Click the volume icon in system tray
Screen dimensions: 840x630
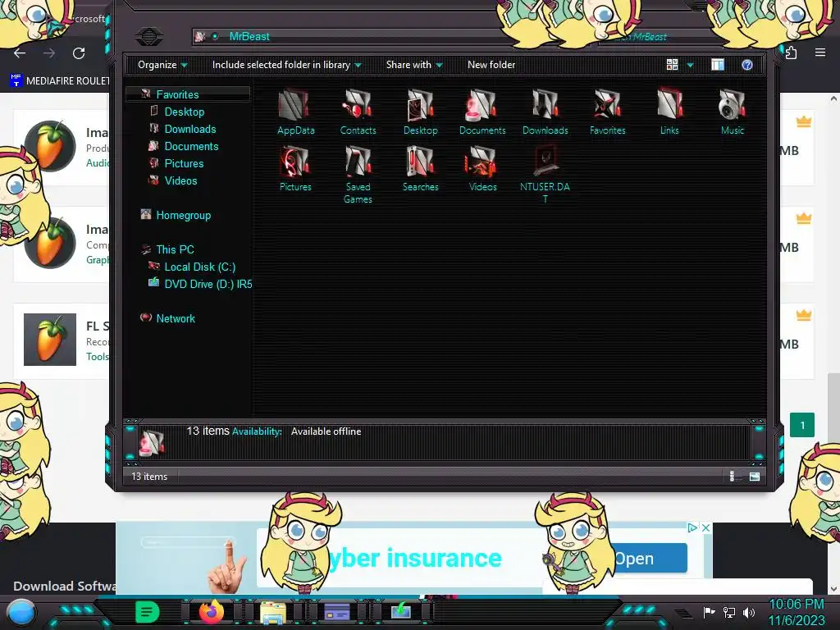tap(749, 612)
